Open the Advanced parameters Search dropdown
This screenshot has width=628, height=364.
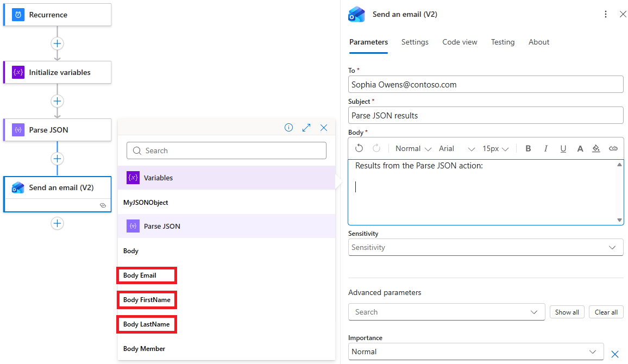[447, 312]
